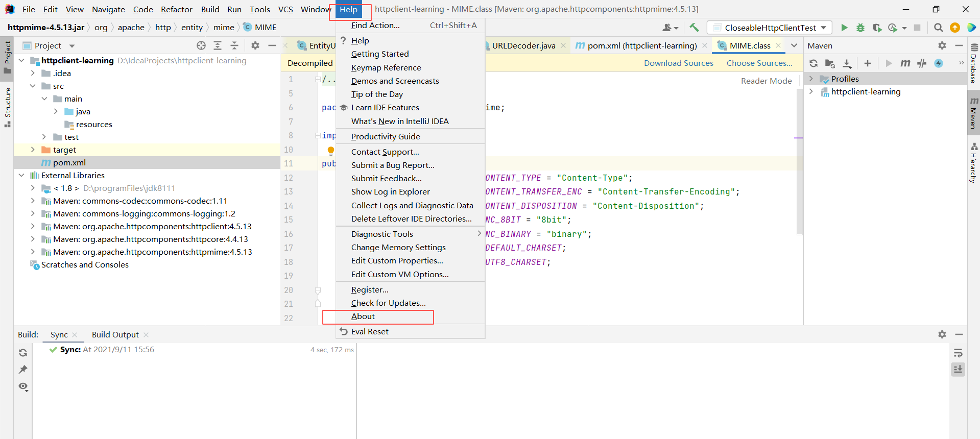Toggle Maven offline mode
This screenshot has height=439, width=980.
(x=922, y=63)
